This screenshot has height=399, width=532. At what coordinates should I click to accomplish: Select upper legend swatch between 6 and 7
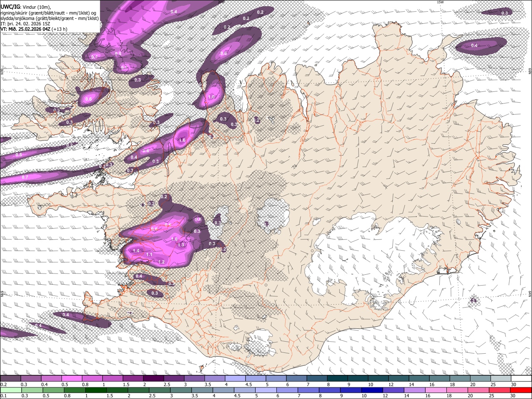[296, 378]
